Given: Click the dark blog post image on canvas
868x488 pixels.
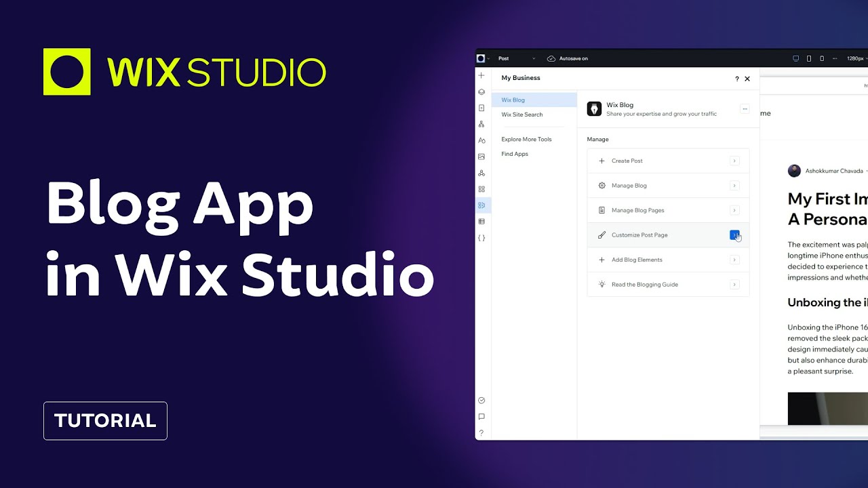Looking at the screenshot, I should pyautogui.click(x=827, y=408).
